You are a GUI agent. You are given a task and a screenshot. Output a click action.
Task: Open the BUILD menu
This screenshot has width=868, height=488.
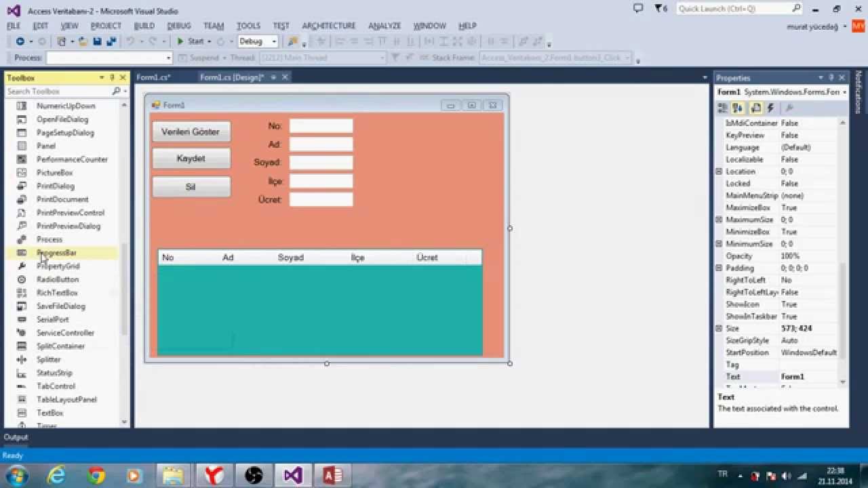click(144, 26)
